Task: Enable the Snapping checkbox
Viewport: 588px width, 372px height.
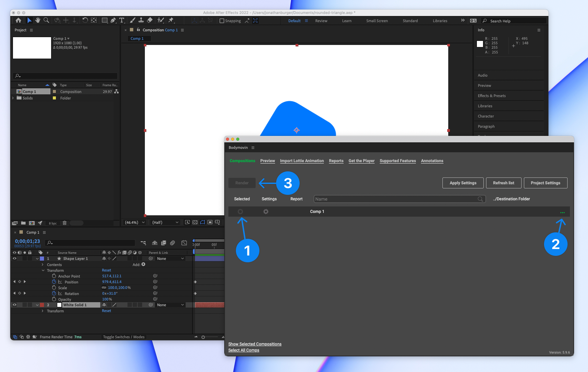Action: coord(222,21)
